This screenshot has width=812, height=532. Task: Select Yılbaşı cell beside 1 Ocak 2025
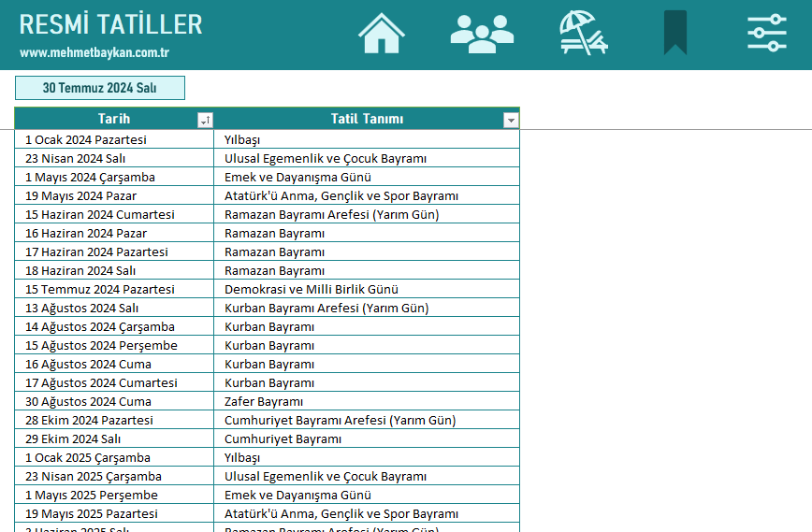pyautogui.click(x=367, y=456)
